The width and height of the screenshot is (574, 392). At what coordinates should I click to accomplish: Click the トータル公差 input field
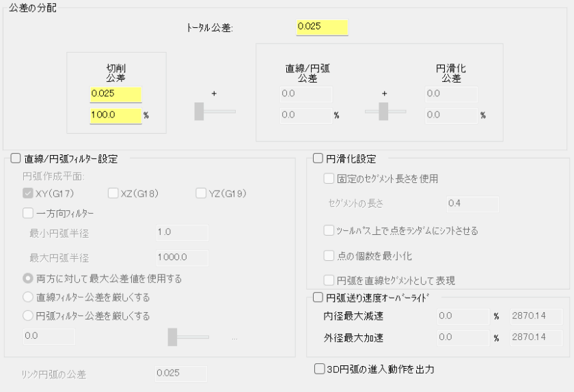(x=322, y=27)
